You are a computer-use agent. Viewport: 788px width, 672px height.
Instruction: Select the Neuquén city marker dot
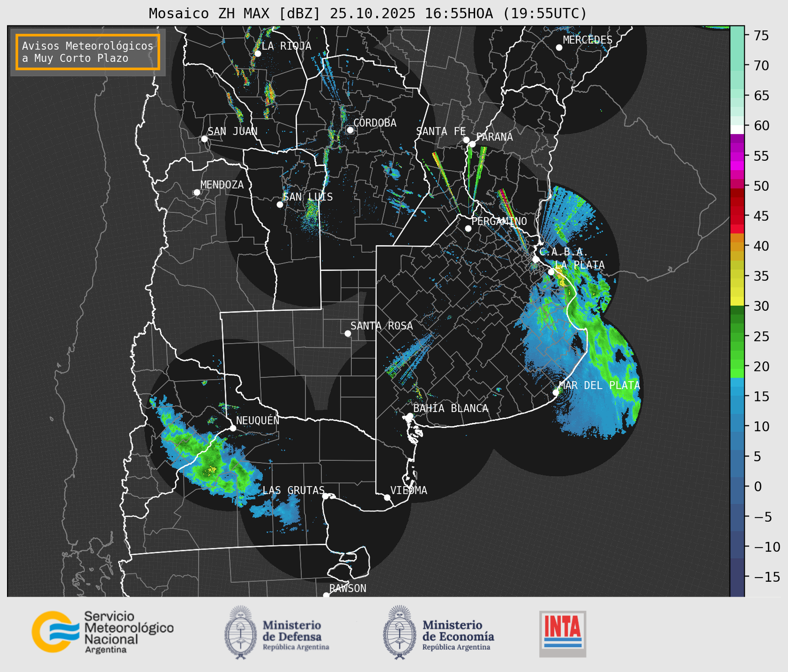[x=233, y=428]
